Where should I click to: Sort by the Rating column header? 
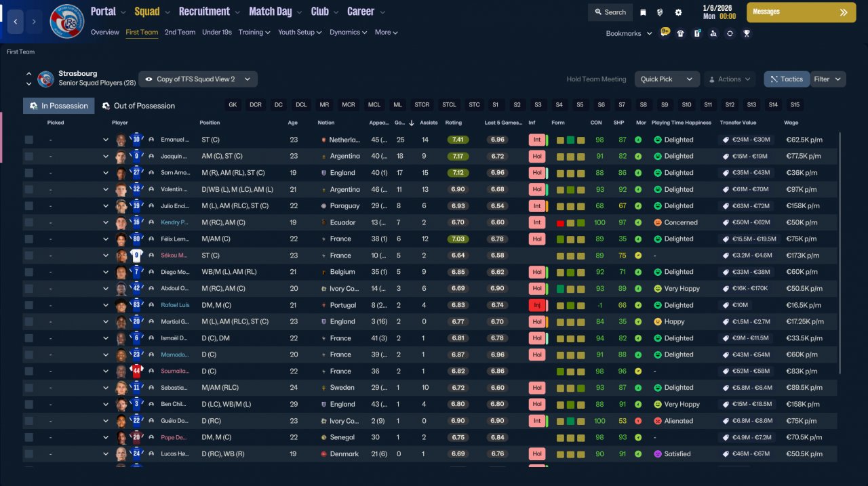pos(453,123)
